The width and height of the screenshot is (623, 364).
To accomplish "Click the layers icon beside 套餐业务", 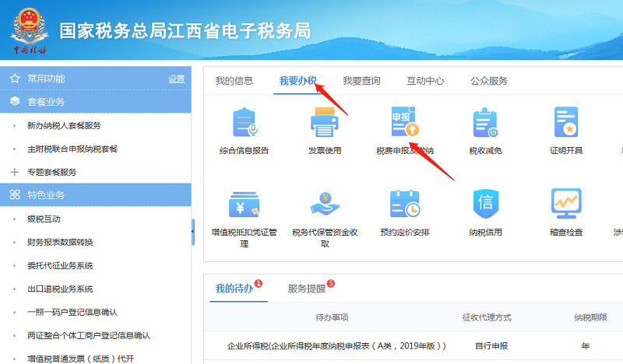I will coord(15,102).
